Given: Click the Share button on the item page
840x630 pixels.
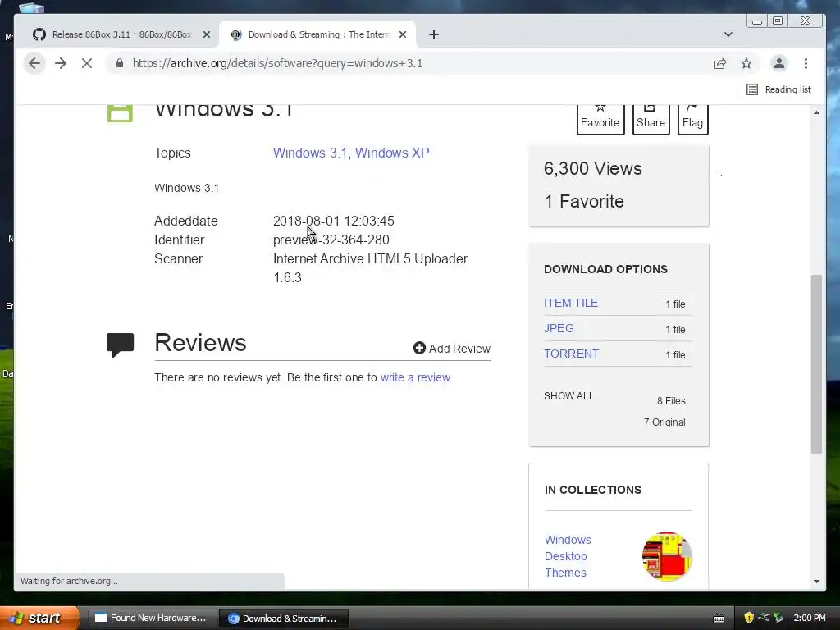Looking at the screenshot, I should point(651,118).
